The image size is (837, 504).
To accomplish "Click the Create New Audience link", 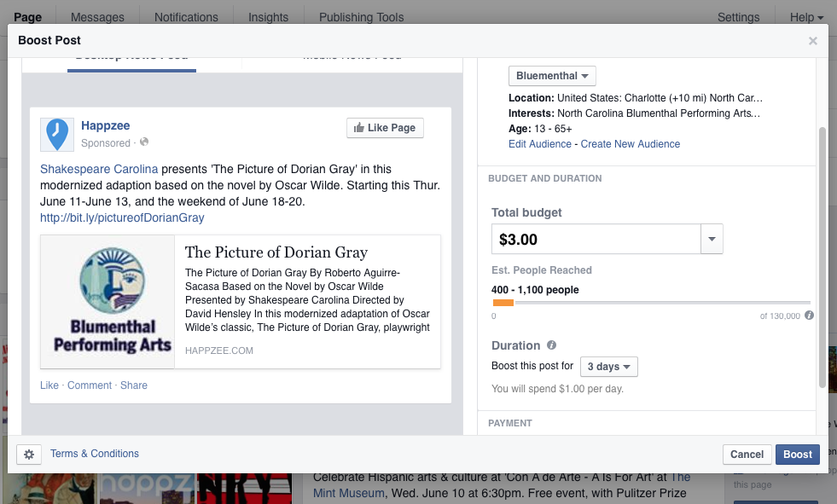I will click(630, 144).
